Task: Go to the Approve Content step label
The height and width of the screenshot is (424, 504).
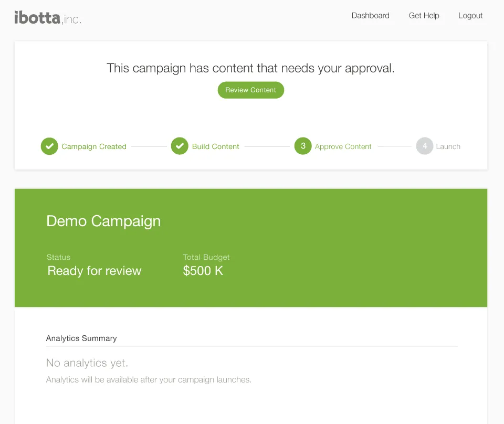Action: coord(343,147)
